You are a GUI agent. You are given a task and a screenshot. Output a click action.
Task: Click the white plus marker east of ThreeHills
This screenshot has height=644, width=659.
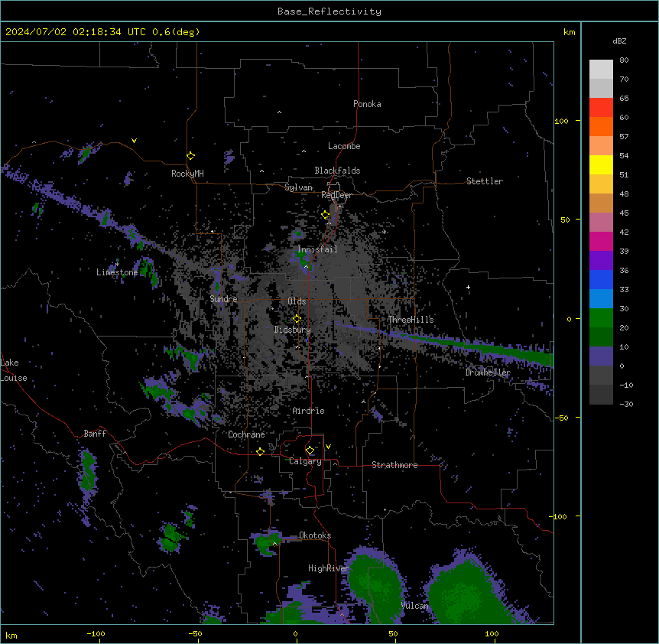tap(468, 288)
